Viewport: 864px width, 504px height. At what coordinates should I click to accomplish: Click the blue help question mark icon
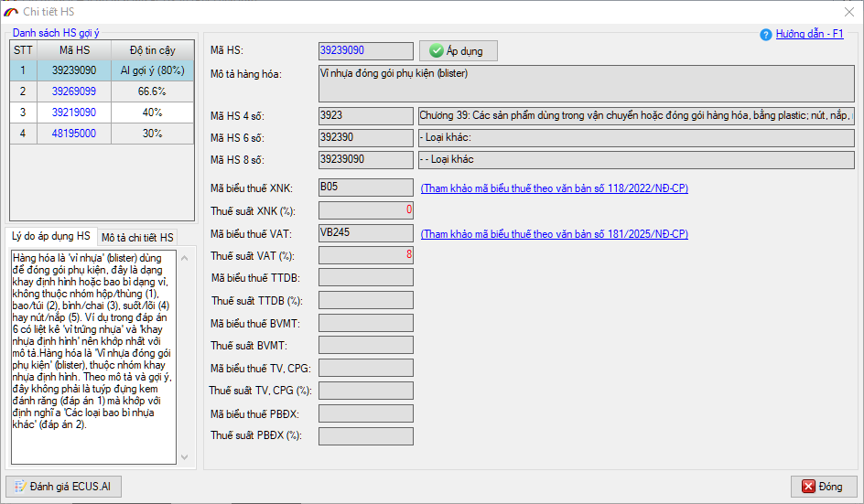[766, 35]
